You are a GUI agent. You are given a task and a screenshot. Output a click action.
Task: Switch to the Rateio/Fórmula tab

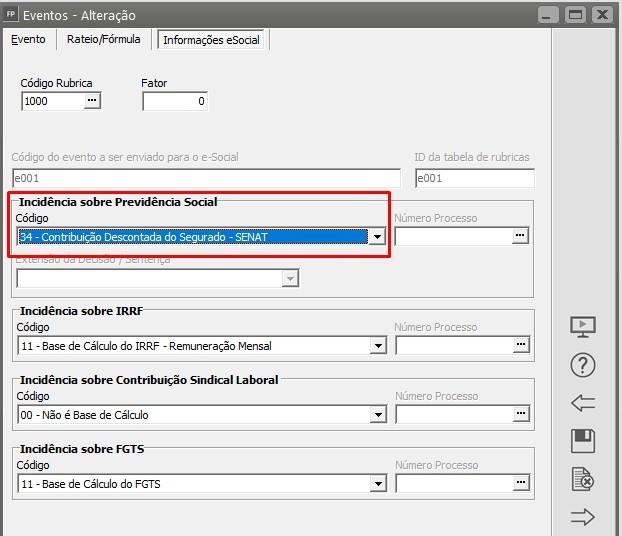pyautogui.click(x=103, y=39)
